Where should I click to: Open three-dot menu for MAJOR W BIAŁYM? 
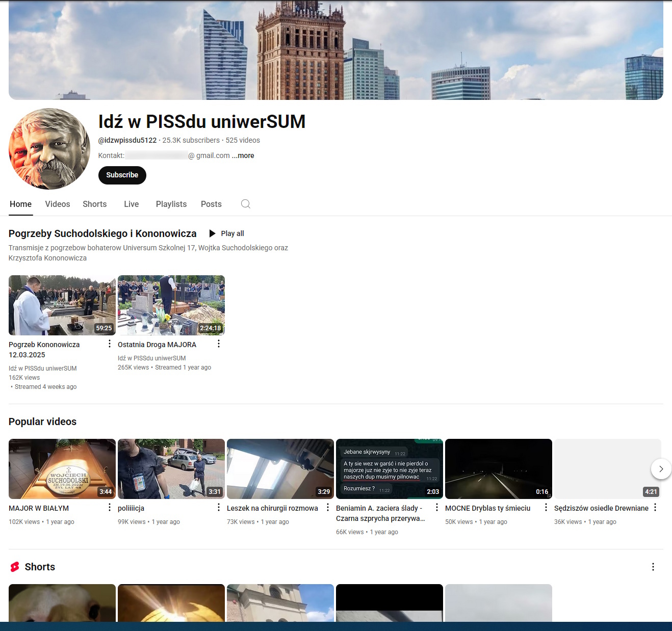click(110, 508)
